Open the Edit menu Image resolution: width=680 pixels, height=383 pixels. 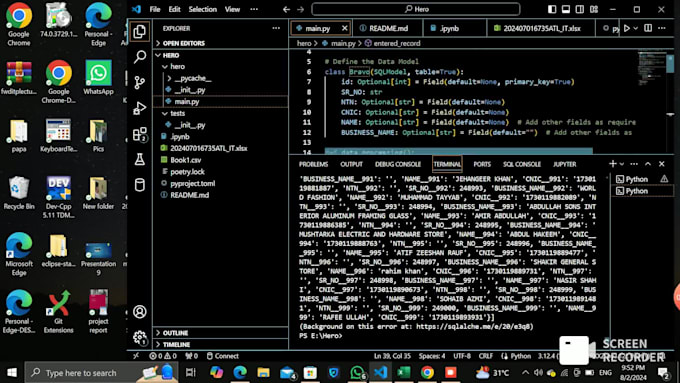pyautogui.click(x=174, y=9)
